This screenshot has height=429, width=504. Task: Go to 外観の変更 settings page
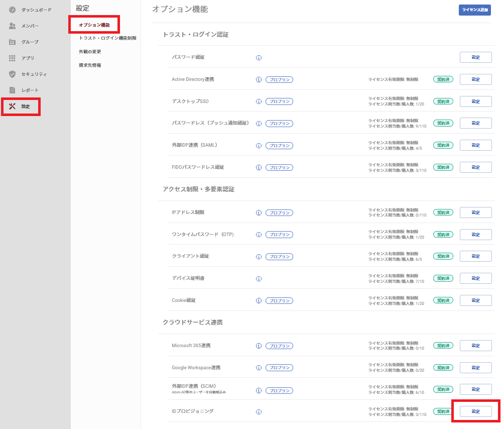click(x=90, y=52)
